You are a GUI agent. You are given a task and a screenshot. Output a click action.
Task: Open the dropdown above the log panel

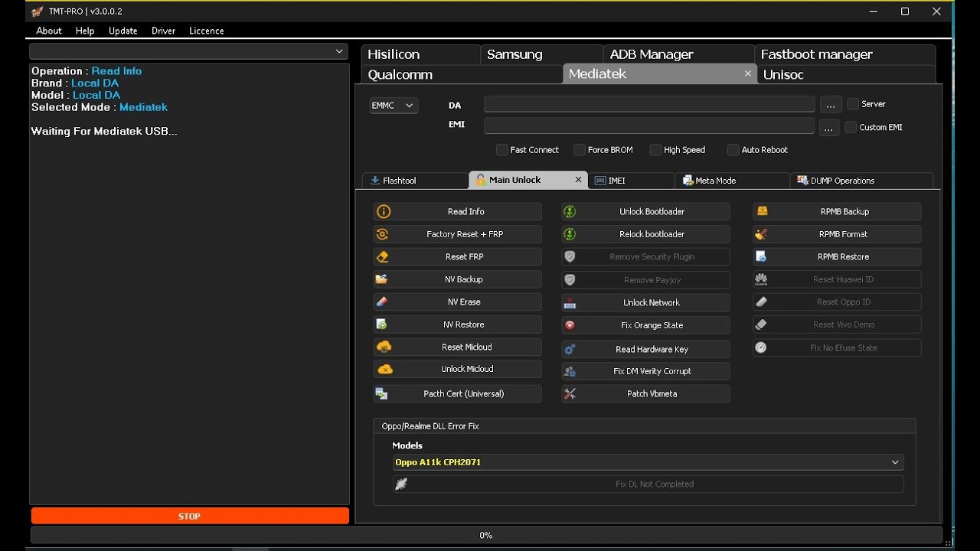(188, 51)
